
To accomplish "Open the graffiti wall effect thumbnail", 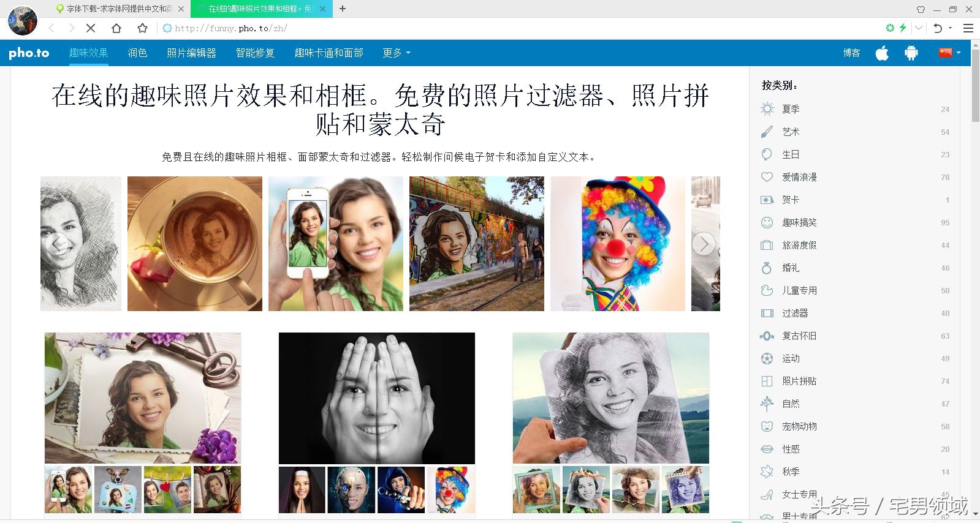I will [x=477, y=244].
